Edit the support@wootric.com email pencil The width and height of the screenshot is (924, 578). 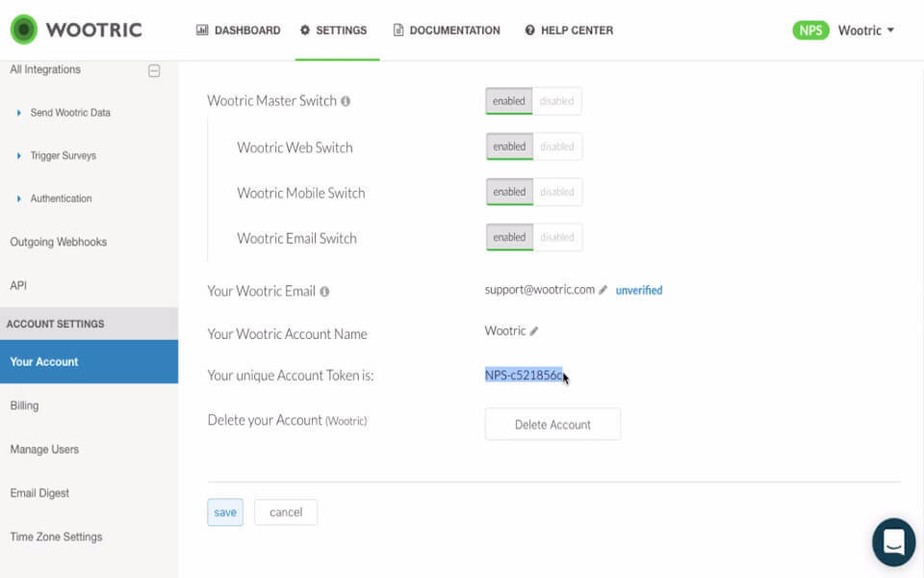603,290
